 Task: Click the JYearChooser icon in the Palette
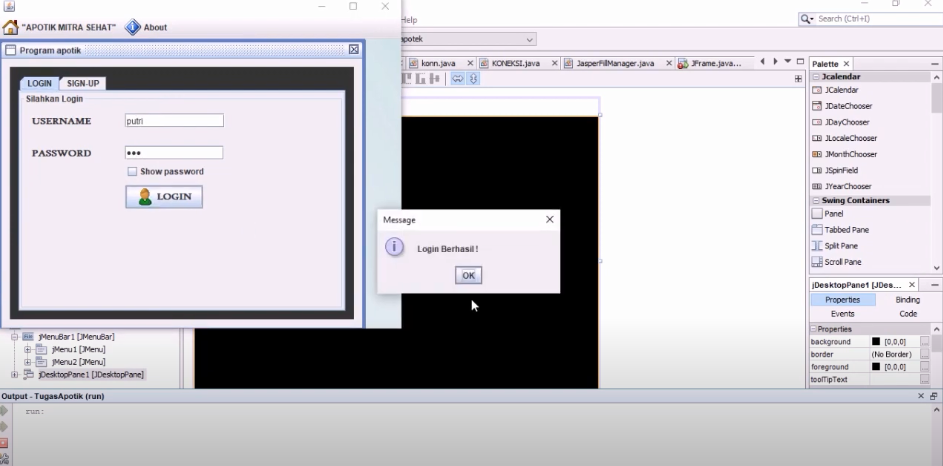(817, 186)
